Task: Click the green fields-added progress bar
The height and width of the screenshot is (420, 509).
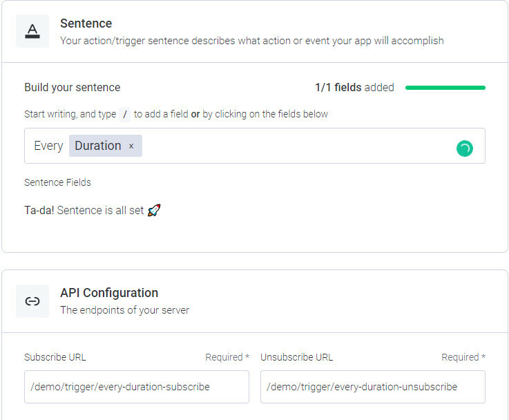Action: tap(445, 88)
